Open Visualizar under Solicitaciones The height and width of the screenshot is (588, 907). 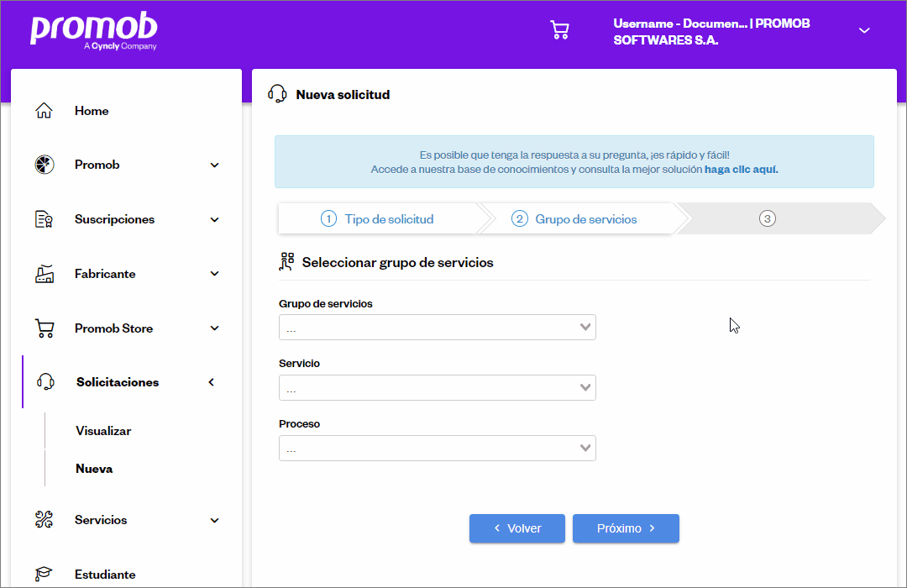click(103, 431)
